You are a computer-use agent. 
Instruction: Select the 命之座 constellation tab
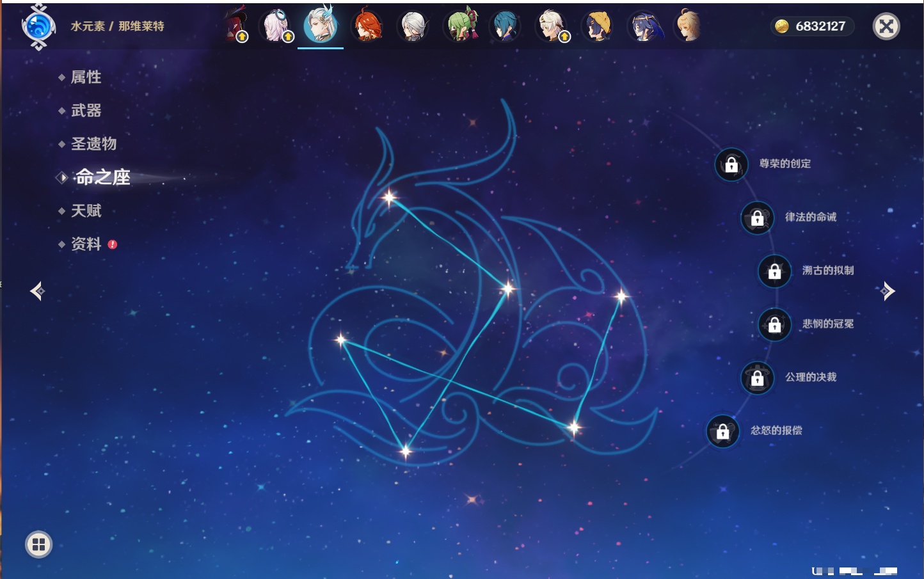pyautogui.click(x=102, y=177)
